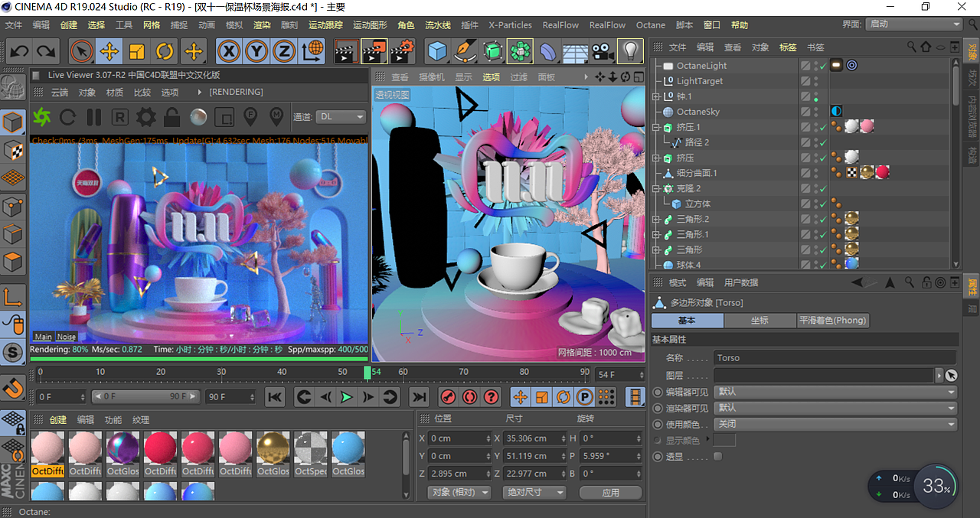
Task: Click the 名称 field containing Torso
Action: tap(835, 357)
